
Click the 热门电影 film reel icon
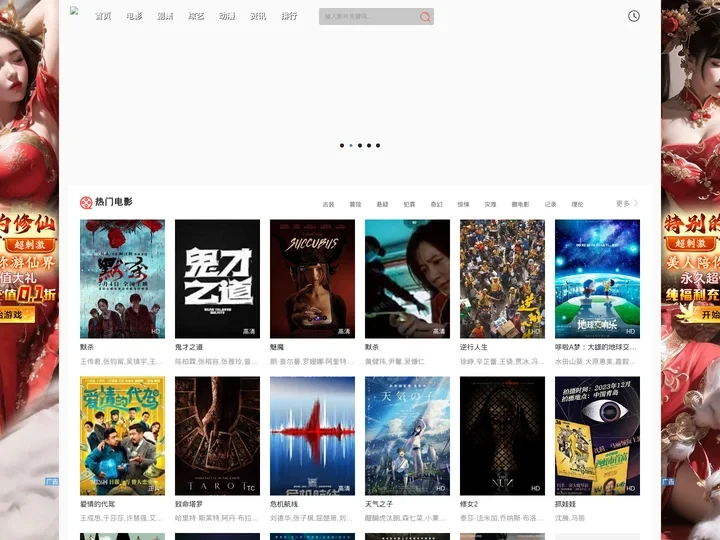click(86, 202)
